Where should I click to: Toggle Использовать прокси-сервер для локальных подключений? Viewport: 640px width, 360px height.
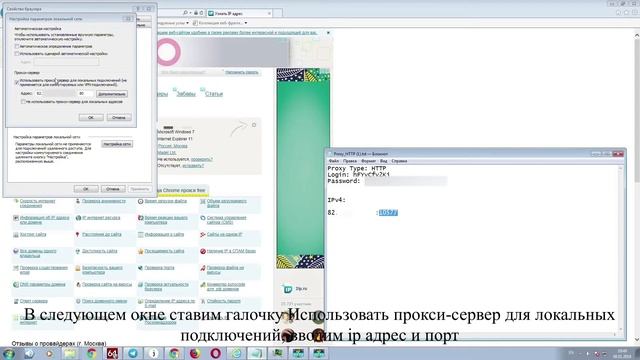17,82
